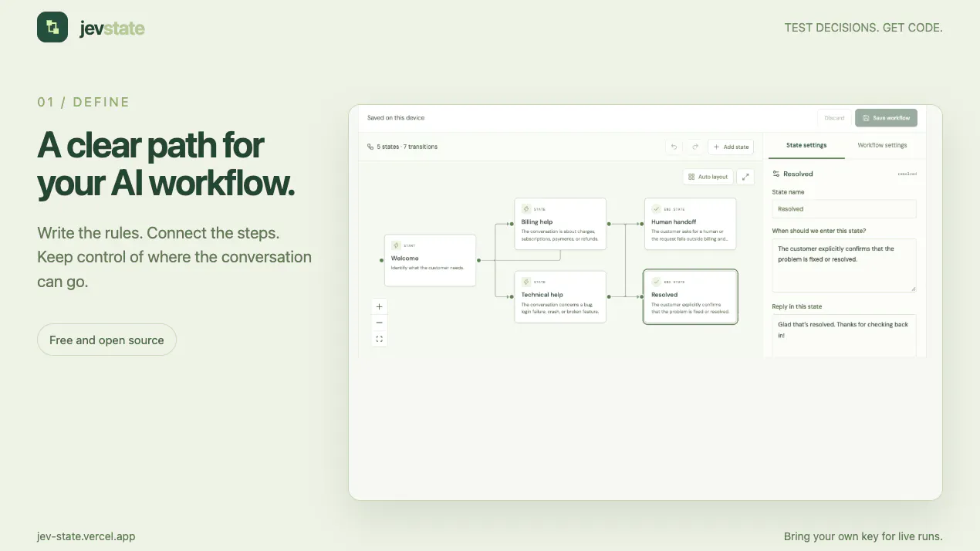Apply Auto layout to the graph

pos(708,177)
